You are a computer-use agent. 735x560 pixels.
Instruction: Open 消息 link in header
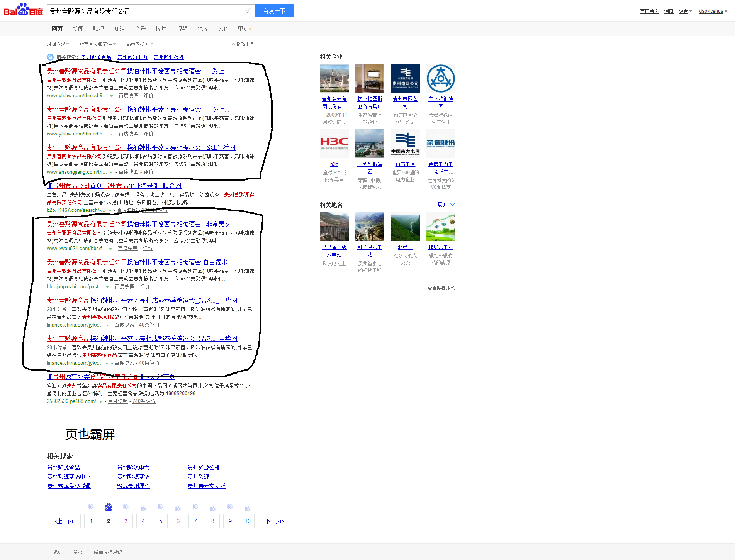(x=669, y=11)
